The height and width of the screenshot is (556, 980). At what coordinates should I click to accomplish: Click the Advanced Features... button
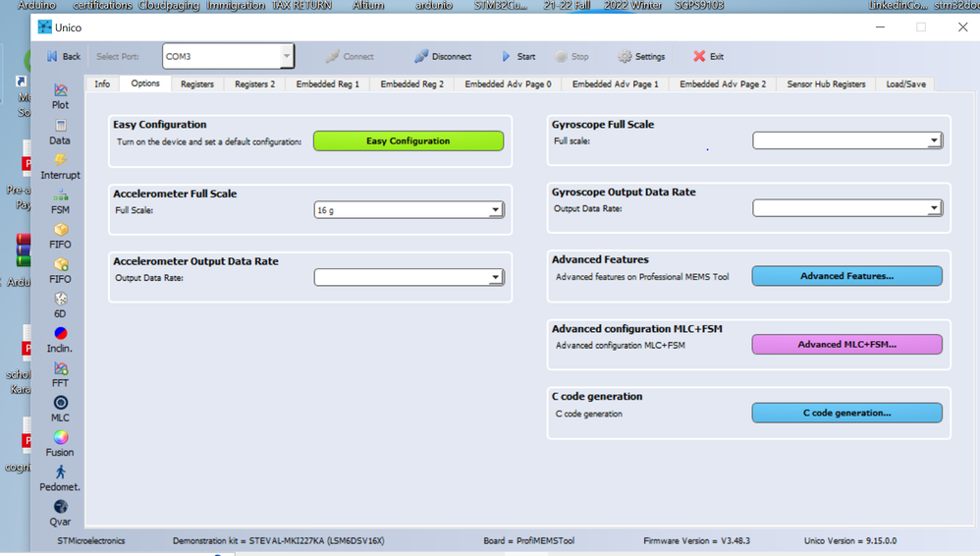[846, 276]
